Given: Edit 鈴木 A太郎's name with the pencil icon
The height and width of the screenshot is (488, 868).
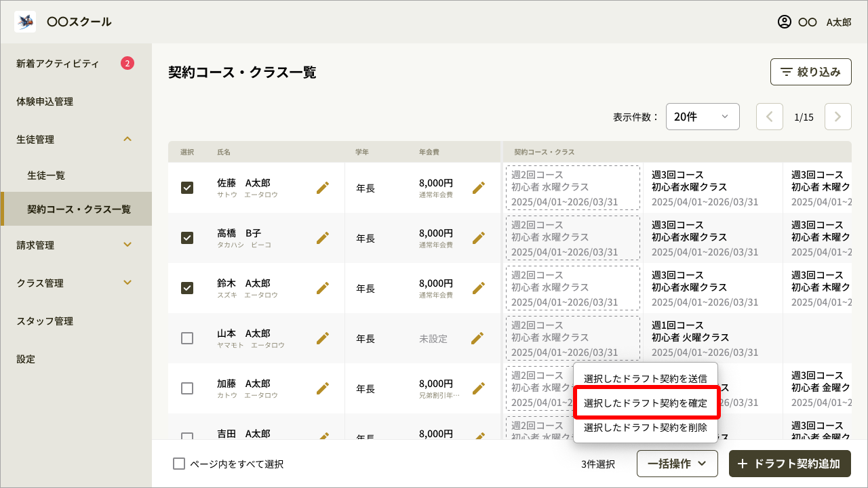Looking at the screenshot, I should (x=323, y=287).
